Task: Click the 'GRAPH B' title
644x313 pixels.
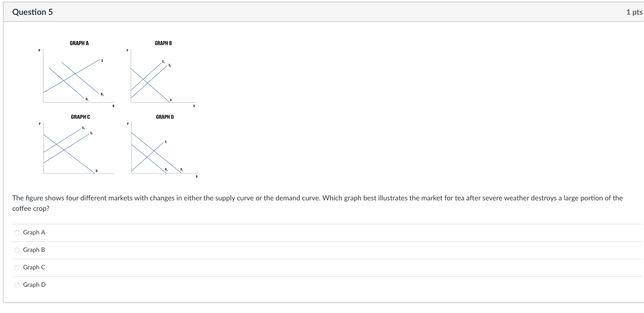Action: pos(163,43)
